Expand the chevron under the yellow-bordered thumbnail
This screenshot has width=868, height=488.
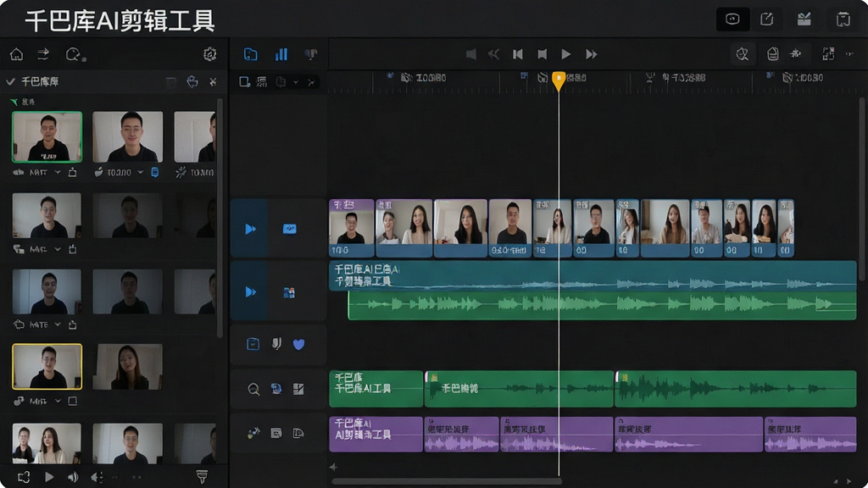click(58, 401)
